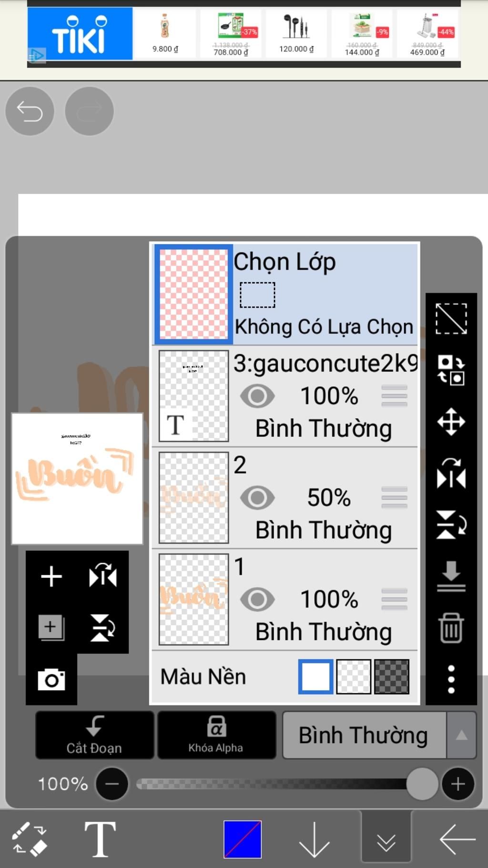Viewport: 488px width, 868px height.
Task: Click the move layer transform icon
Action: (451, 422)
